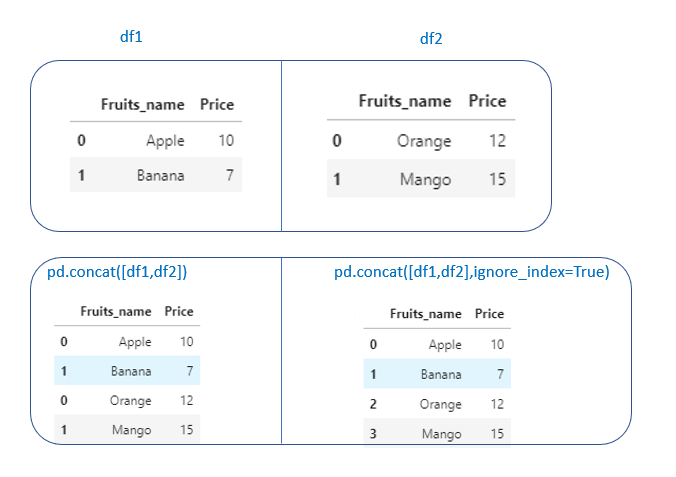Select index 2 row label in ignore_index result
The image size is (676, 477).
click(374, 404)
